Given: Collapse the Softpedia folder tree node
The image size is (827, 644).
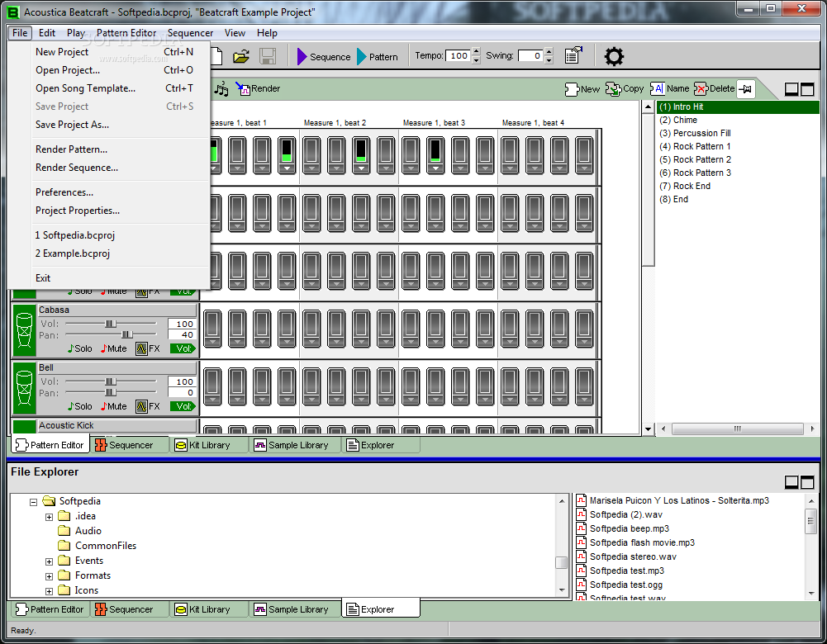Looking at the screenshot, I should pos(33,502).
